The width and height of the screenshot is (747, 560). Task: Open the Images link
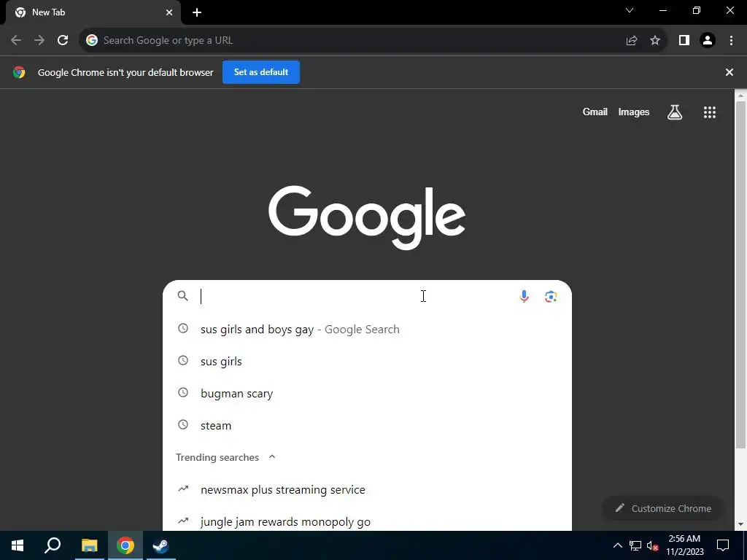pyautogui.click(x=634, y=112)
